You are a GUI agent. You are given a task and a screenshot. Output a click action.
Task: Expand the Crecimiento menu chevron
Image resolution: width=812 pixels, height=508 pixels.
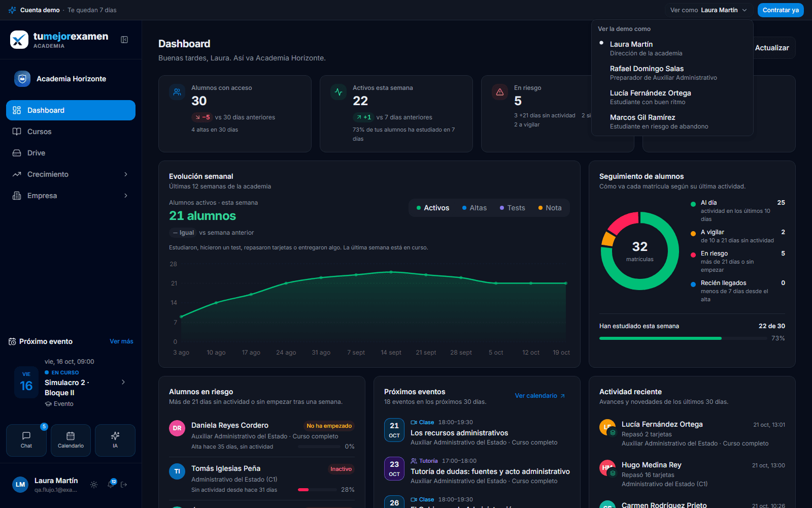click(126, 174)
